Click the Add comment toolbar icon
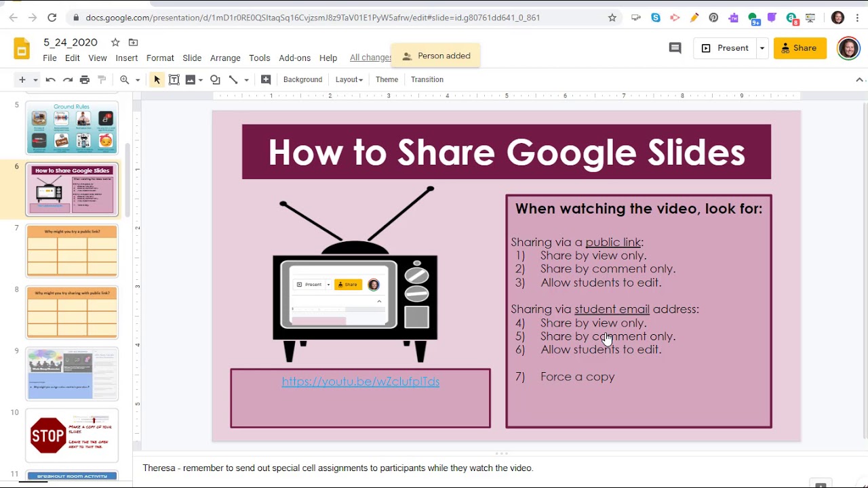 tap(266, 79)
